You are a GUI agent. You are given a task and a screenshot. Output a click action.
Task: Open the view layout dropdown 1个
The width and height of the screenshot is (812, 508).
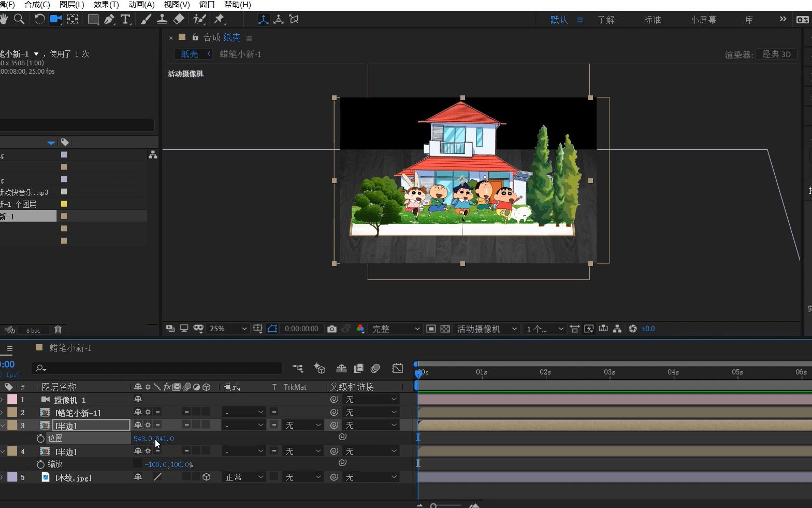point(544,329)
